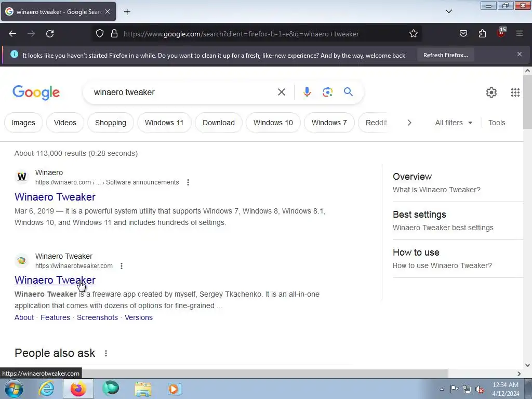Open File Explorer from the taskbar

[x=143, y=389]
